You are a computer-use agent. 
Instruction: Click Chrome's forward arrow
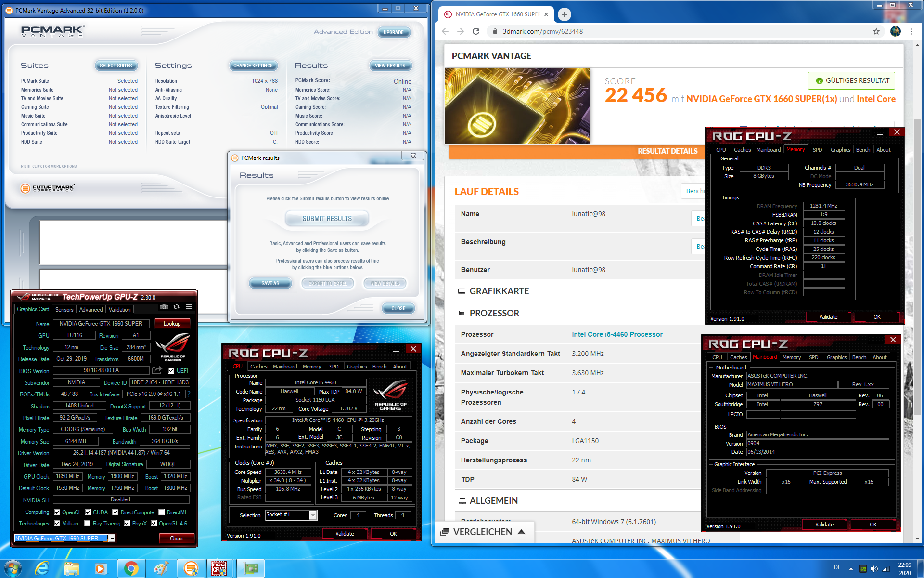(x=461, y=31)
